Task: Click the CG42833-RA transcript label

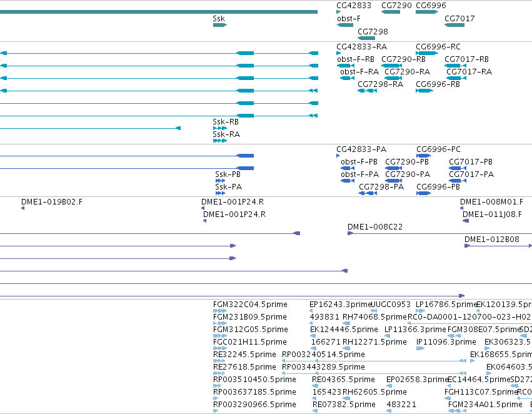Action: click(361, 46)
